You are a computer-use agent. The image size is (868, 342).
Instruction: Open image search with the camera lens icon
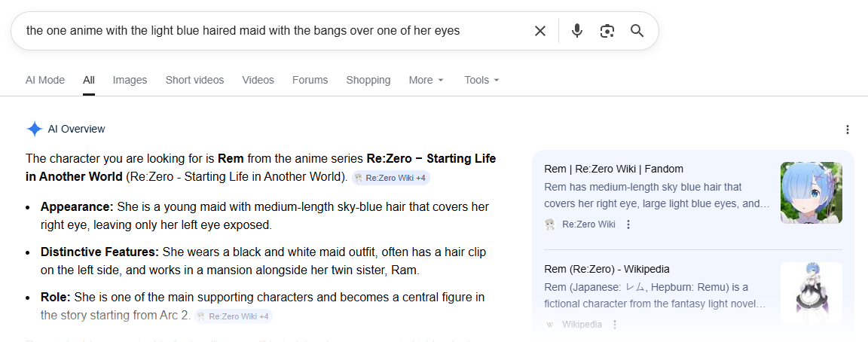coord(607,31)
